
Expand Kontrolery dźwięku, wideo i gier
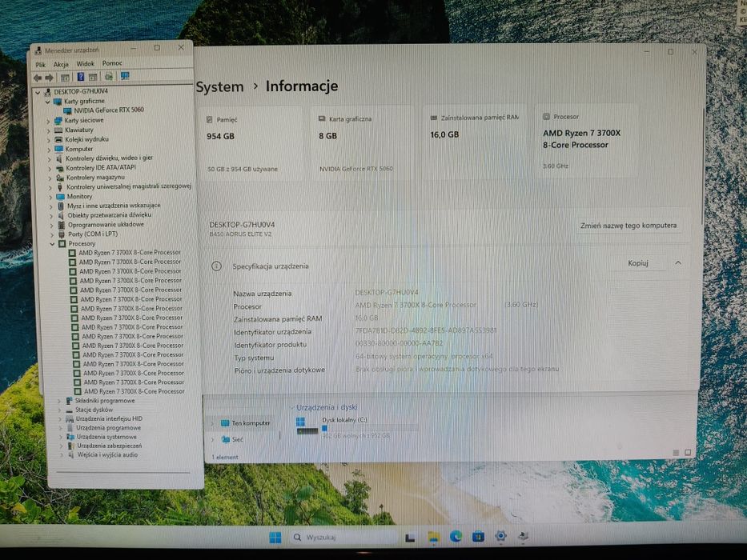pyautogui.click(x=49, y=159)
